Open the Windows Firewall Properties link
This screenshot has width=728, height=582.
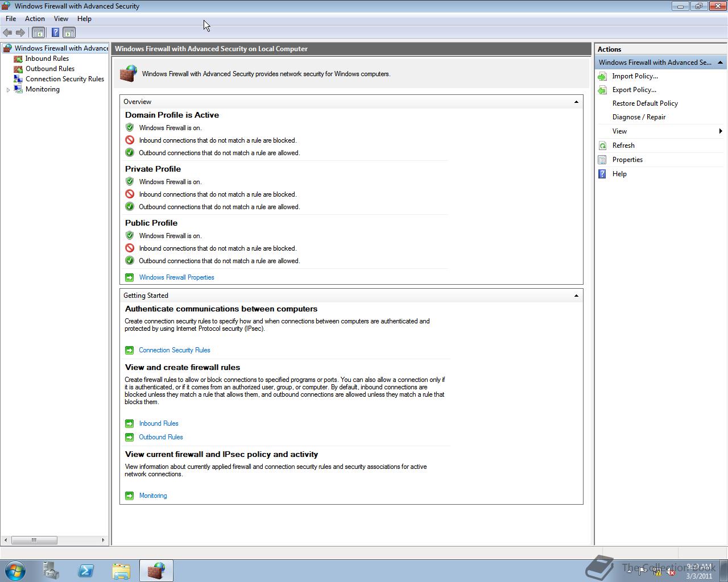pos(176,277)
